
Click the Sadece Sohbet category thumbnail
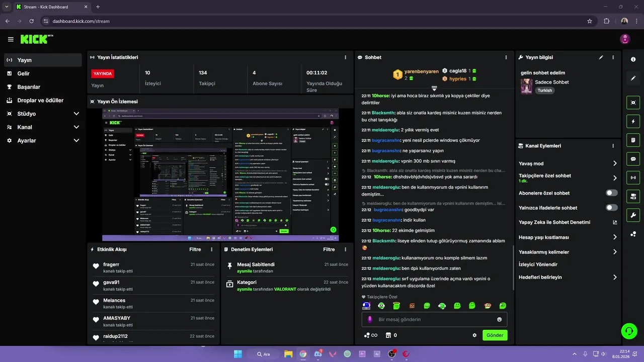pos(526,86)
